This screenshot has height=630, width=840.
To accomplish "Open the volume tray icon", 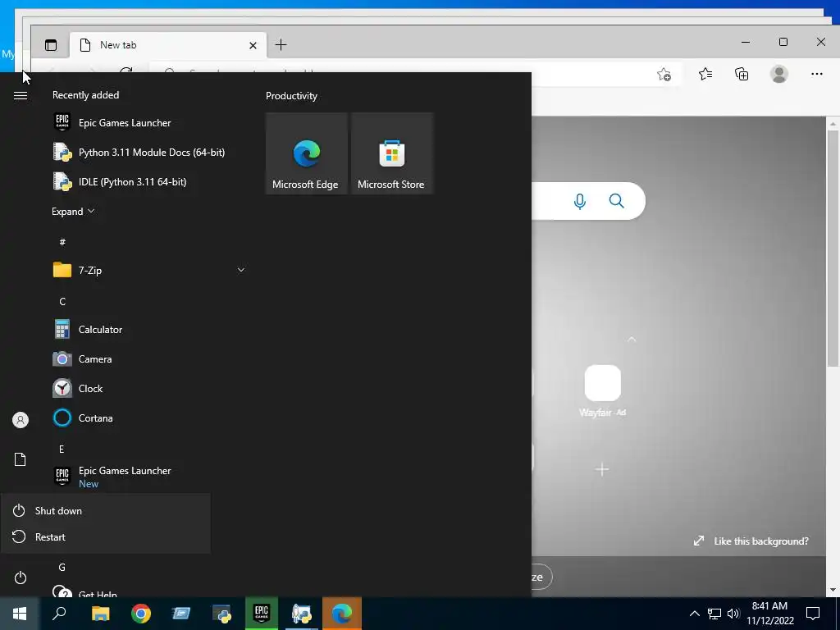I will pyautogui.click(x=733, y=614).
